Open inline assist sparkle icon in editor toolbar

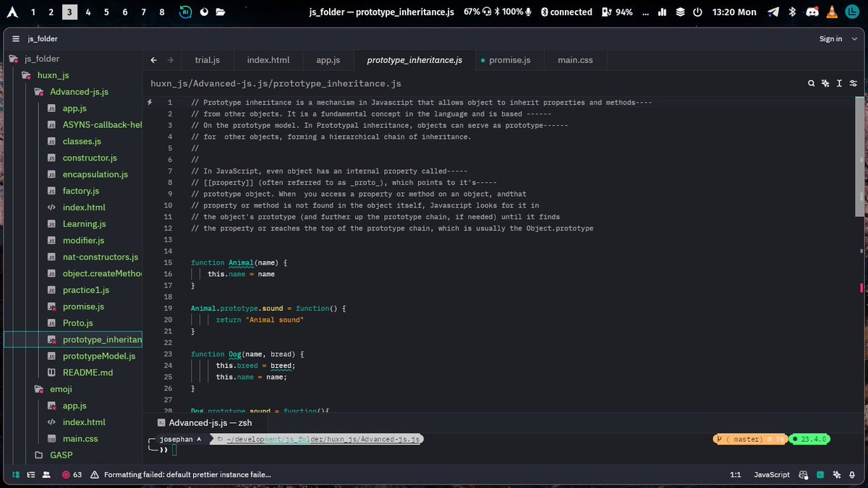tap(825, 83)
